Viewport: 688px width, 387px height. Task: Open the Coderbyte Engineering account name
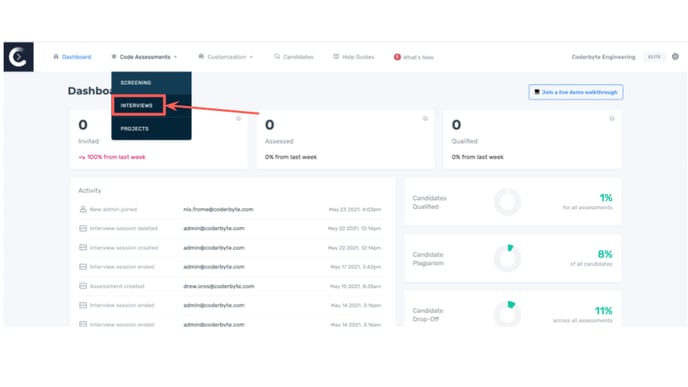[x=603, y=57]
